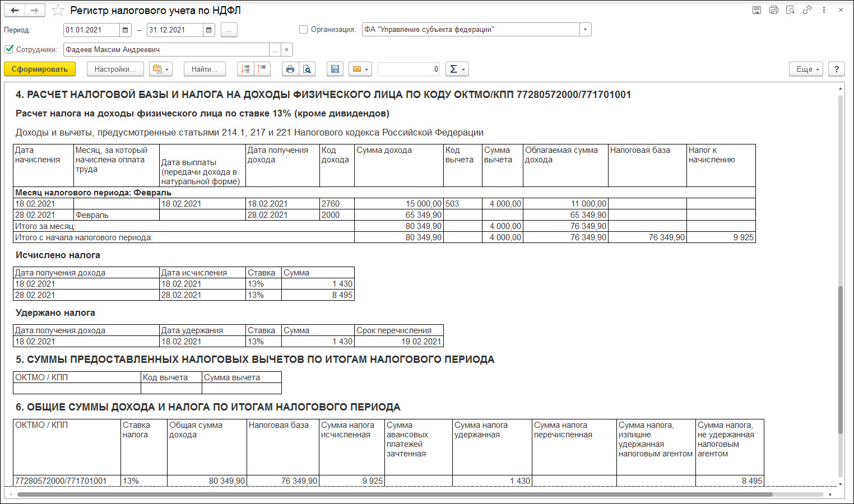Click the Найти... search button
The height and width of the screenshot is (504, 854).
coord(205,69)
